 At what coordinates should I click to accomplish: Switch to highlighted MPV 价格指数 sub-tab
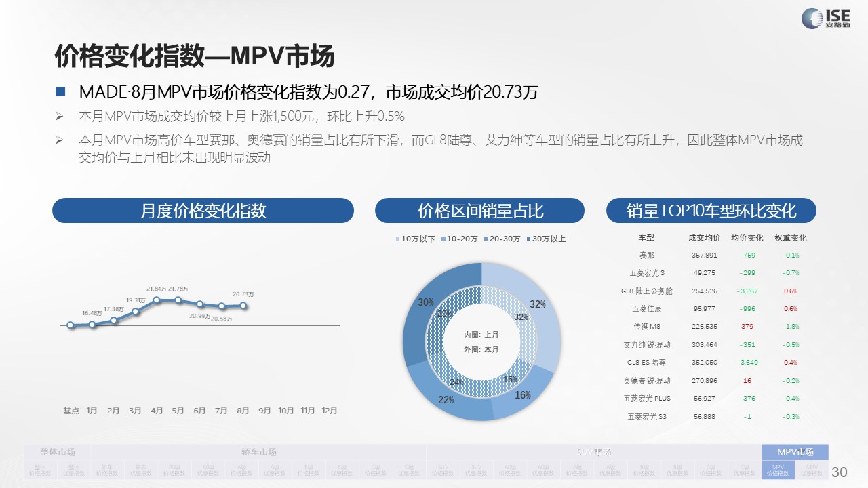pos(778,469)
